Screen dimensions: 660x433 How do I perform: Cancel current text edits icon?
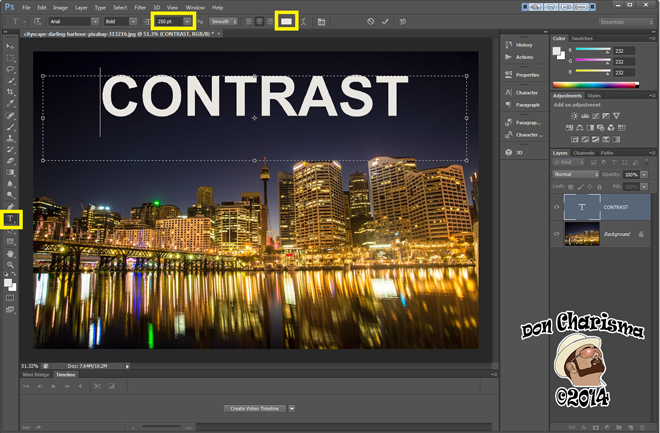(371, 21)
